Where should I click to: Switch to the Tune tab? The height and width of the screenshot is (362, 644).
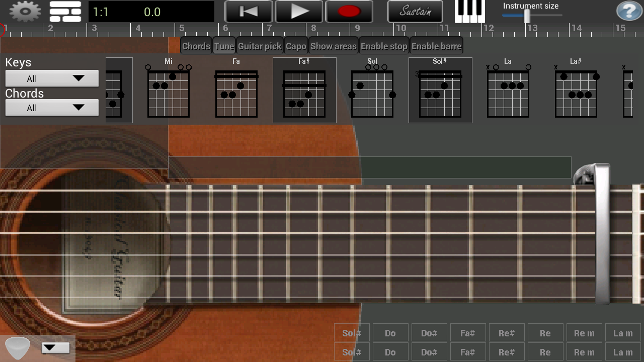pyautogui.click(x=224, y=46)
